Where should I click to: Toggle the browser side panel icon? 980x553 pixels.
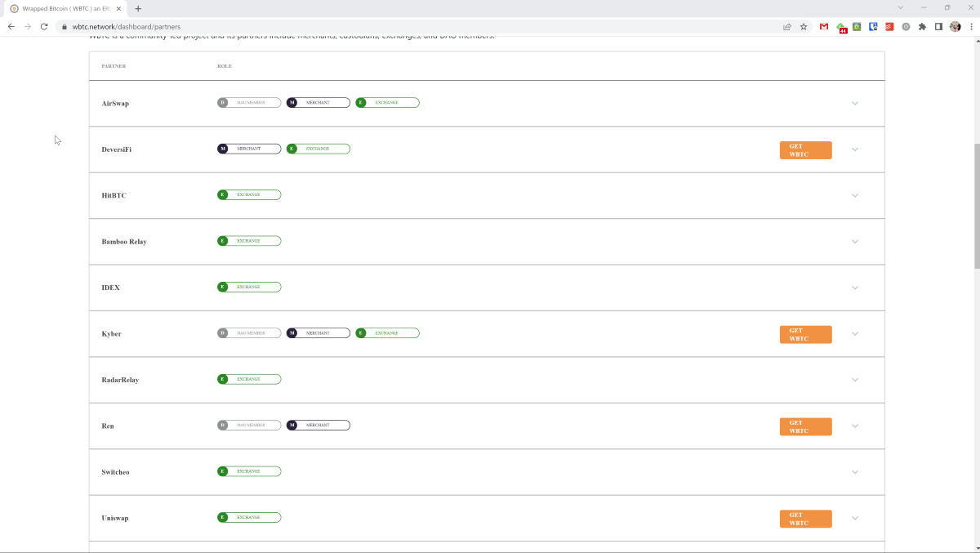coord(938,26)
